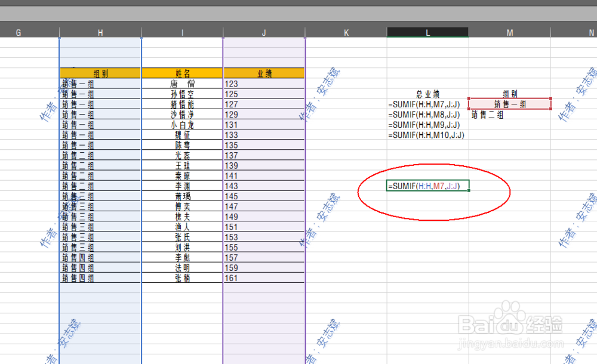The height and width of the screenshot is (364, 597).
Task: Select the cell containing 145
Action: pyautogui.click(x=264, y=196)
